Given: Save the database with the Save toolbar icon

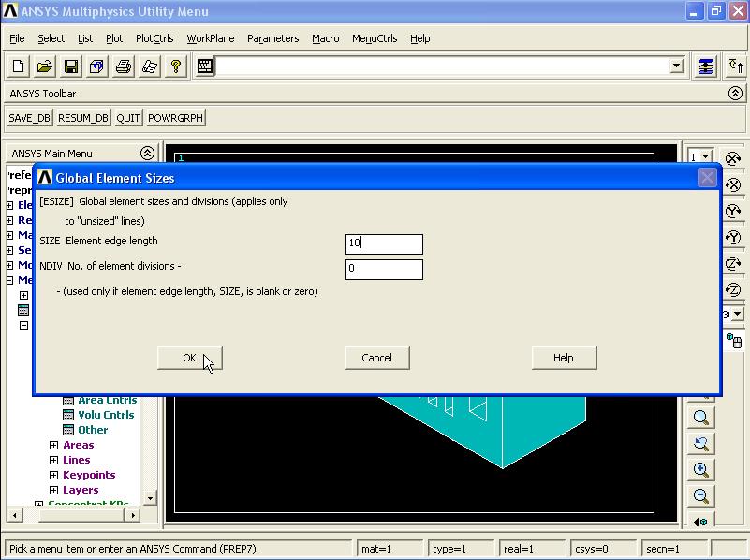Looking at the screenshot, I should point(69,66).
